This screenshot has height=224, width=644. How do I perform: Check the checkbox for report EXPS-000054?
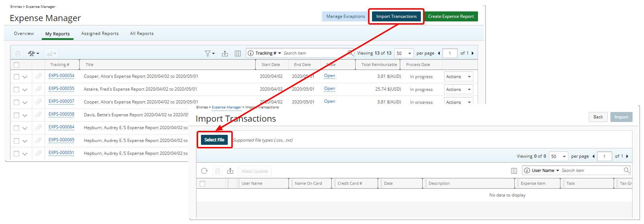pos(16,77)
